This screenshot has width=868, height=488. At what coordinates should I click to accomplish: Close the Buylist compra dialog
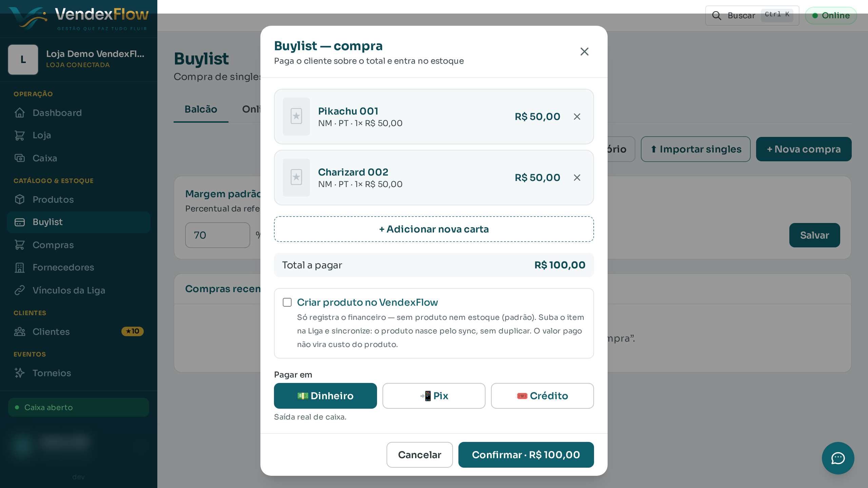click(x=584, y=52)
